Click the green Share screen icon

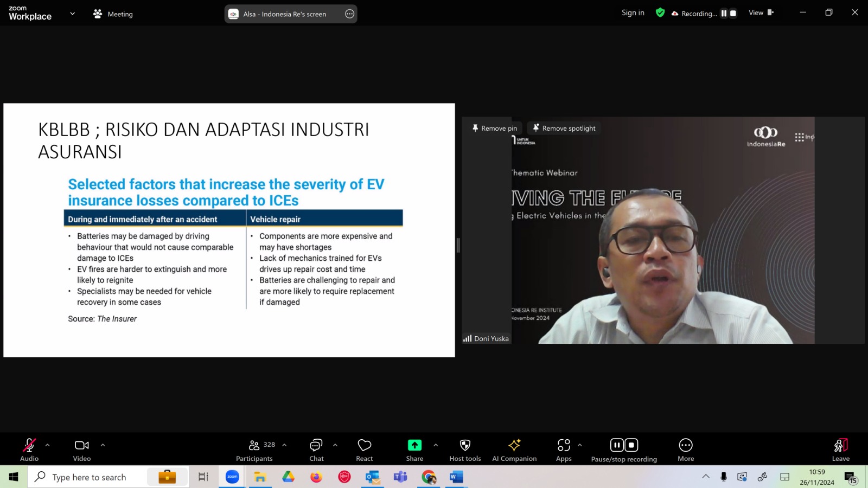click(x=414, y=445)
